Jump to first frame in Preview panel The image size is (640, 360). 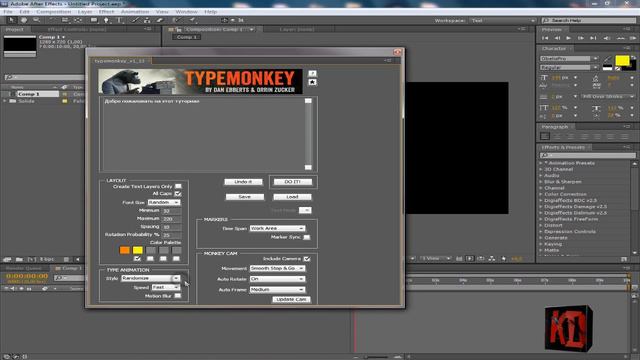tap(545, 38)
